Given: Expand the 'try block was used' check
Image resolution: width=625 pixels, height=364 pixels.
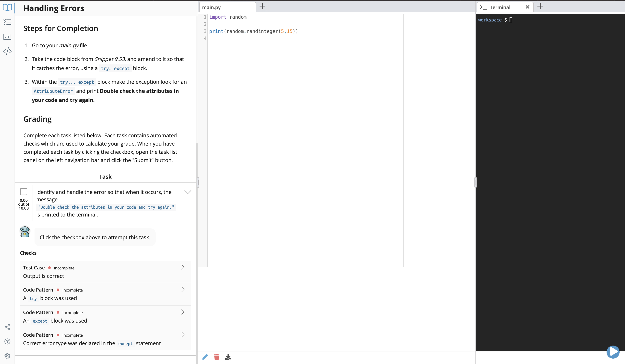Looking at the screenshot, I should [183, 289].
